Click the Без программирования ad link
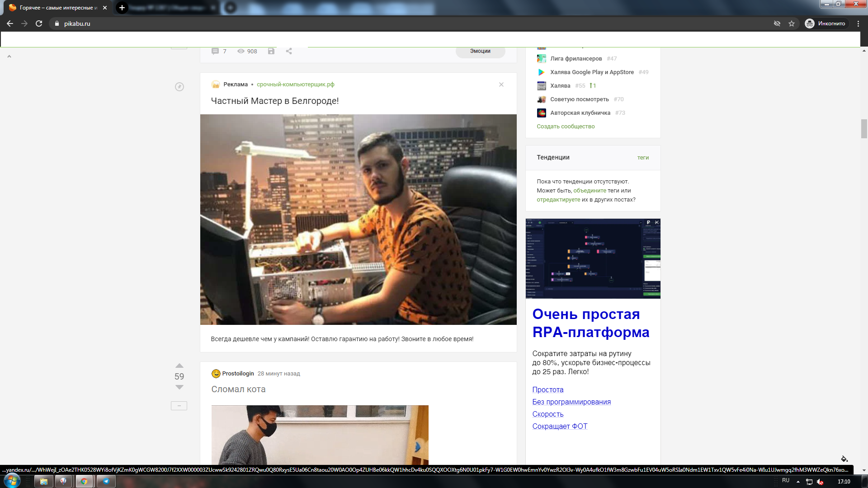 (571, 402)
